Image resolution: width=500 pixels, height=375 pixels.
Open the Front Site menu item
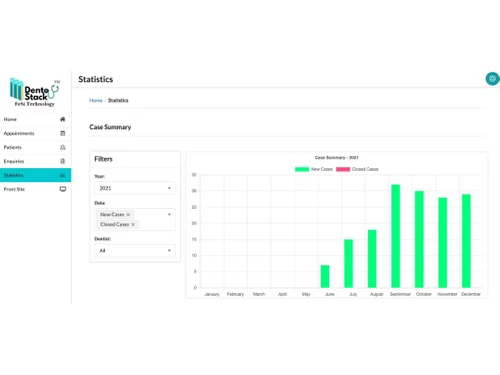click(x=35, y=189)
